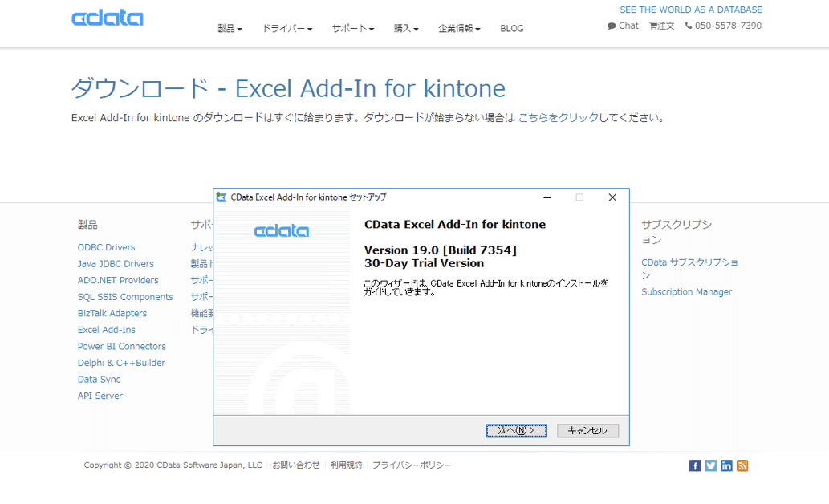Click the phone number 050-5578-7390
This screenshot has height=504, width=829.
tap(723, 26)
